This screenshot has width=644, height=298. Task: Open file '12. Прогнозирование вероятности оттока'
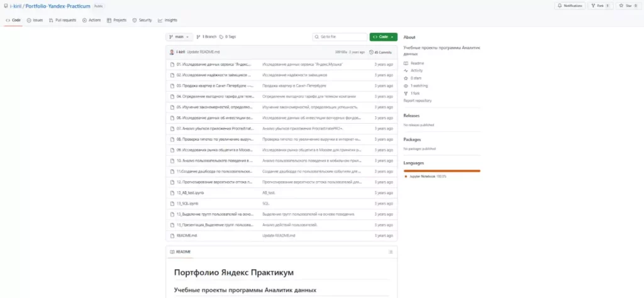pyautogui.click(x=214, y=182)
